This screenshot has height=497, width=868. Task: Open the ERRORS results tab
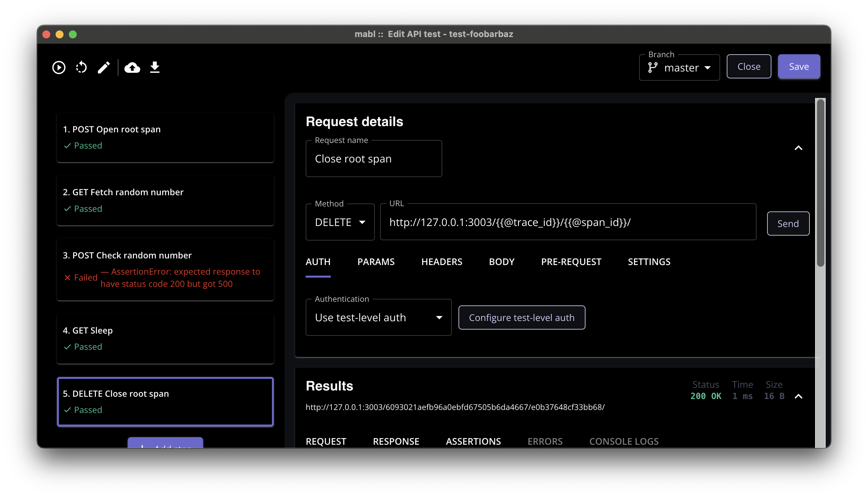[x=544, y=441]
